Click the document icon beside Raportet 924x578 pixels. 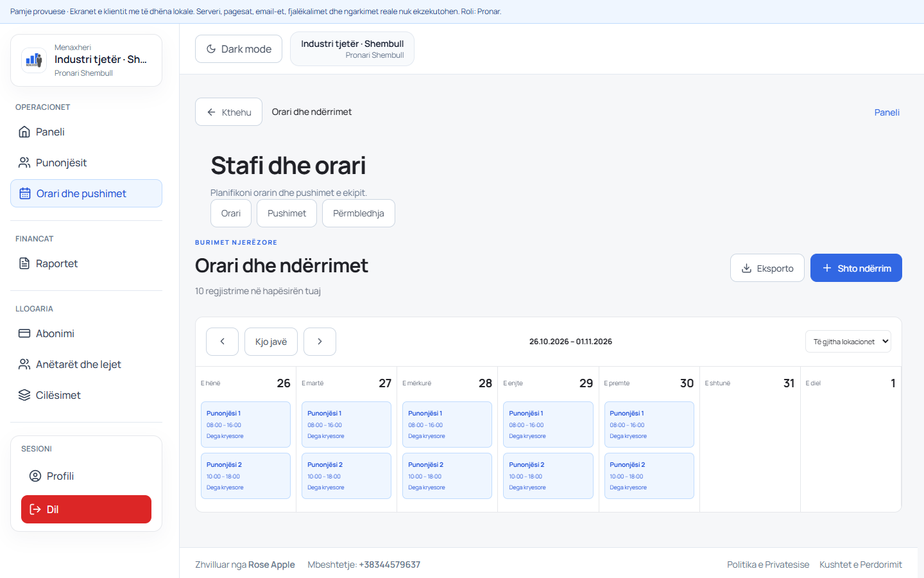24,263
